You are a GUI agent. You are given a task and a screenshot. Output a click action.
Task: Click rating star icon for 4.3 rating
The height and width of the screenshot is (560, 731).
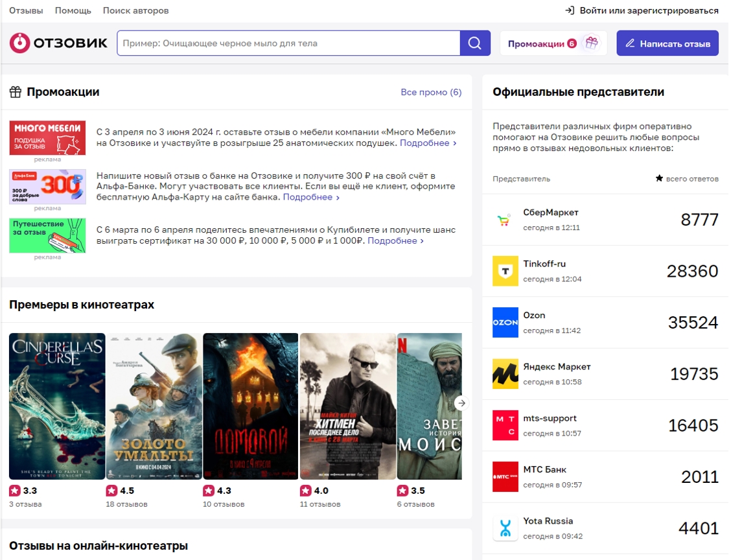click(x=209, y=491)
